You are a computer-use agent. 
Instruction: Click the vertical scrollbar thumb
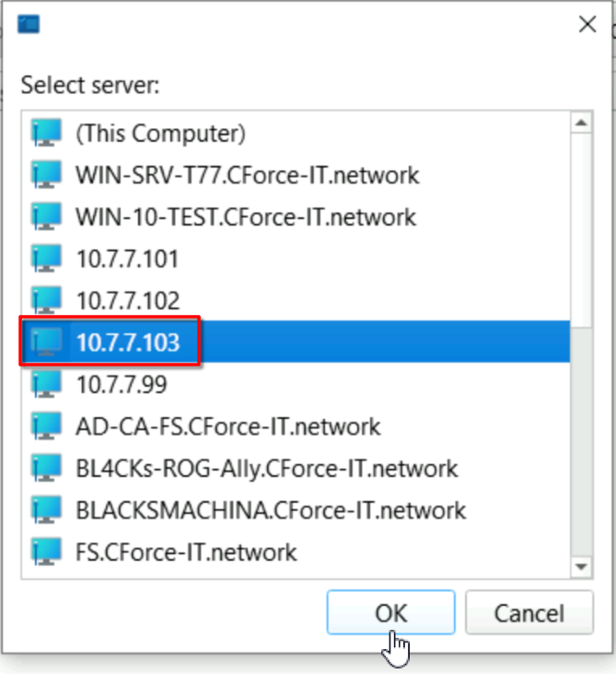581,230
